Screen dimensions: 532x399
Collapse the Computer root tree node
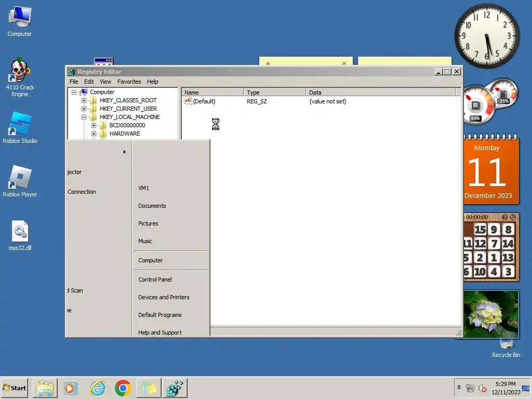click(x=74, y=92)
